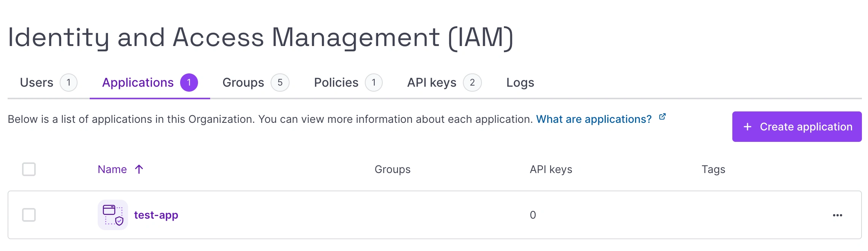Click the external link icon beside the help link
The width and height of the screenshot is (868, 251).
tap(662, 117)
